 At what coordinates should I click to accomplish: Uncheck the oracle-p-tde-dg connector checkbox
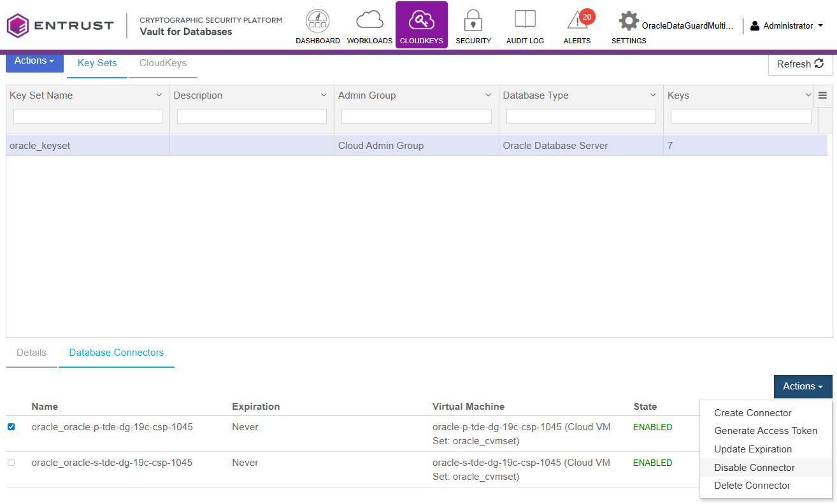pyautogui.click(x=11, y=427)
